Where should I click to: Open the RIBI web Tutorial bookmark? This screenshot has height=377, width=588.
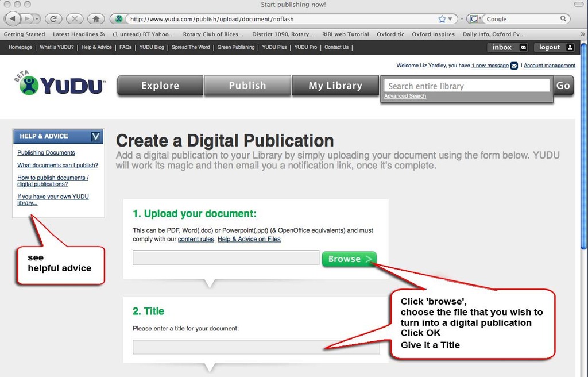click(345, 34)
